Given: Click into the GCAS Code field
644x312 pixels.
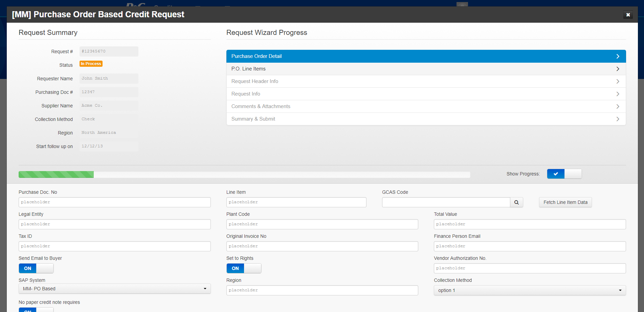Looking at the screenshot, I should (x=446, y=202).
